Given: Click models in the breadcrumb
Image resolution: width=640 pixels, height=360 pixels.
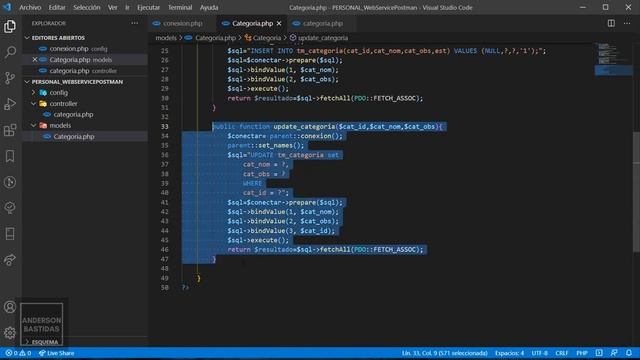Looking at the screenshot, I should [166, 38].
